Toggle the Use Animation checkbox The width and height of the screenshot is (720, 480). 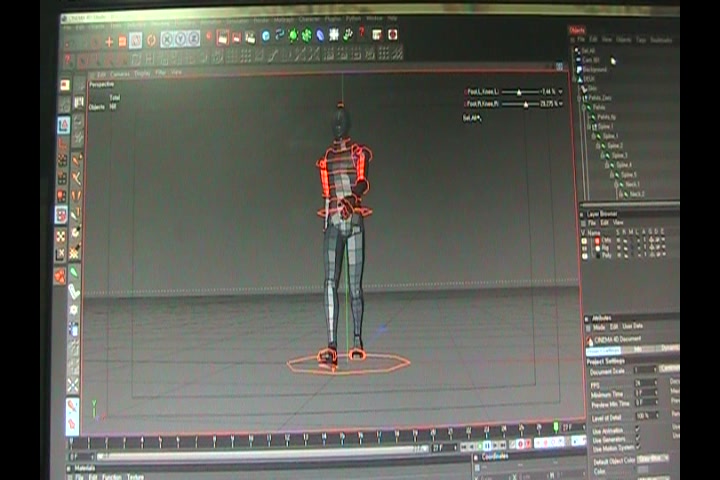[637, 430]
